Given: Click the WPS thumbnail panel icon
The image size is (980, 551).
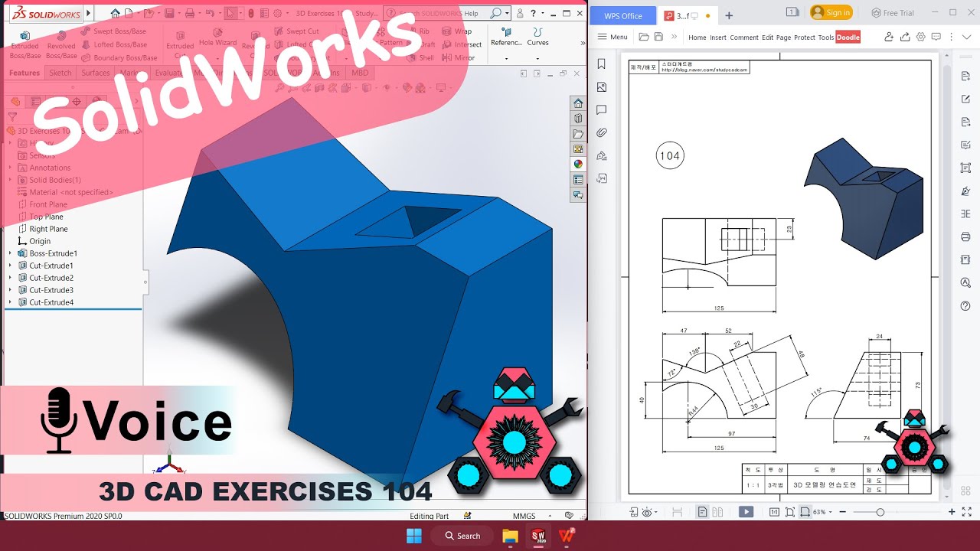Looking at the screenshot, I should [602, 87].
